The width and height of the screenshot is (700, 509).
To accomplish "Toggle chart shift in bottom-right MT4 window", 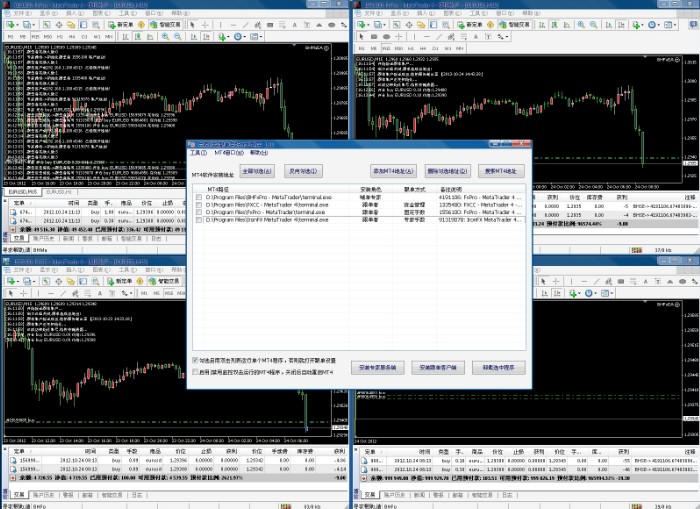I will tap(557, 293).
